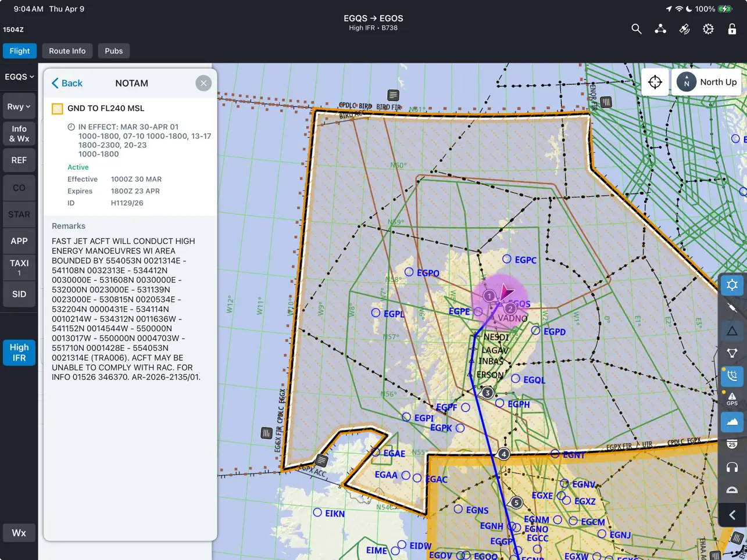Open the app settings gear in the top bar
Screen dimensions: 747x560
(x=708, y=29)
